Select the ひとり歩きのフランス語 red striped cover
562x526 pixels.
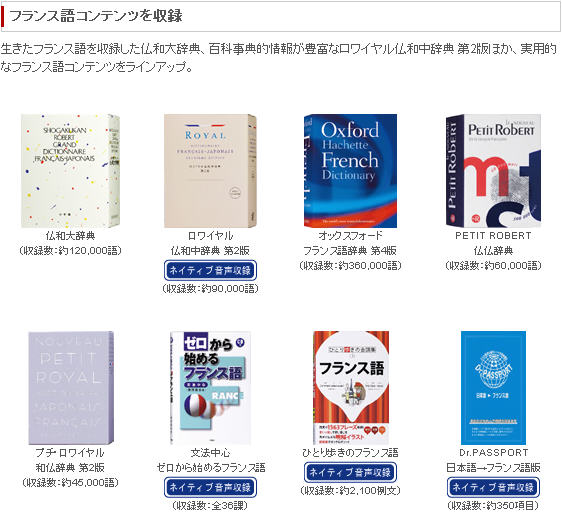coord(351,388)
